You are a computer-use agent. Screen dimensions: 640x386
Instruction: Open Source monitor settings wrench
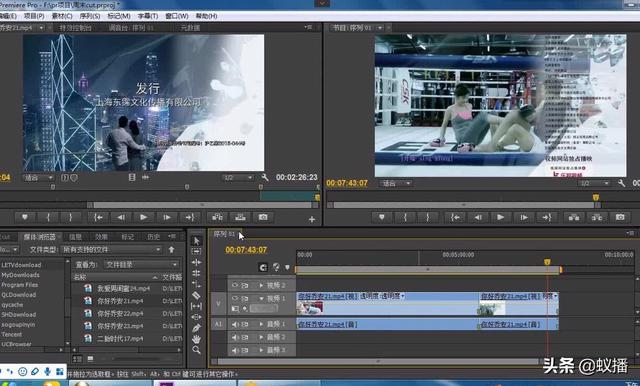(x=265, y=177)
